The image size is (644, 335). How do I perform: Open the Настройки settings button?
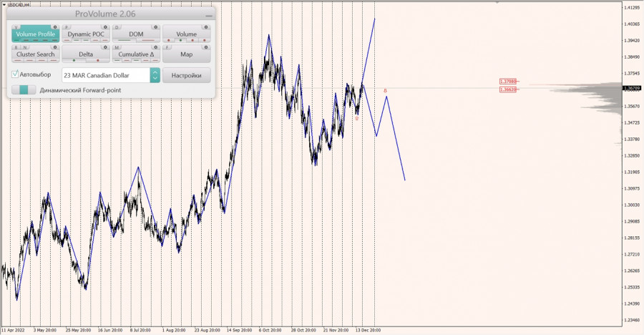coord(187,75)
